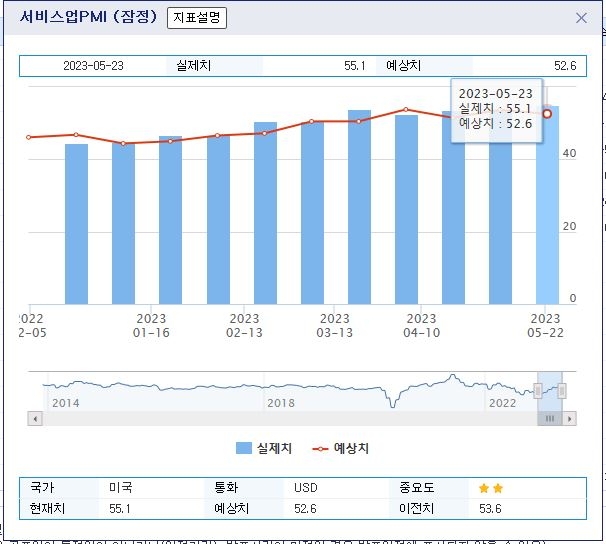This screenshot has width=606, height=544.
Task: Click the 2022 label in navigator timeline
Action: (502, 403)
